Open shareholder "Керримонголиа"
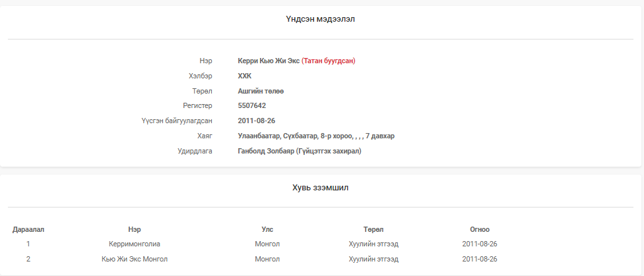Image resolution: width=644 pixels, height=276 pixels. [135, 244]
